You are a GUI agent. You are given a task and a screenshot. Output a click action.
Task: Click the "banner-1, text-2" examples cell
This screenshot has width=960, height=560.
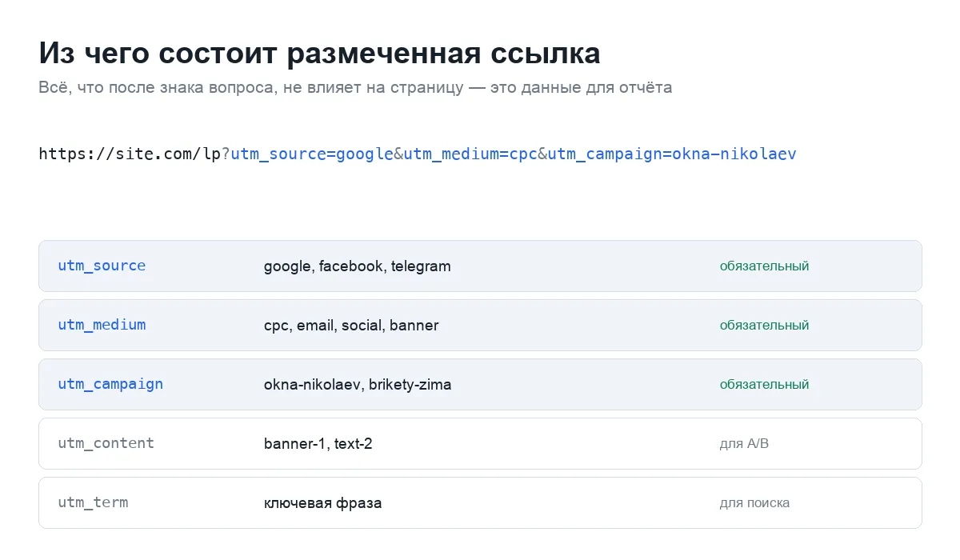click(318, 444)
